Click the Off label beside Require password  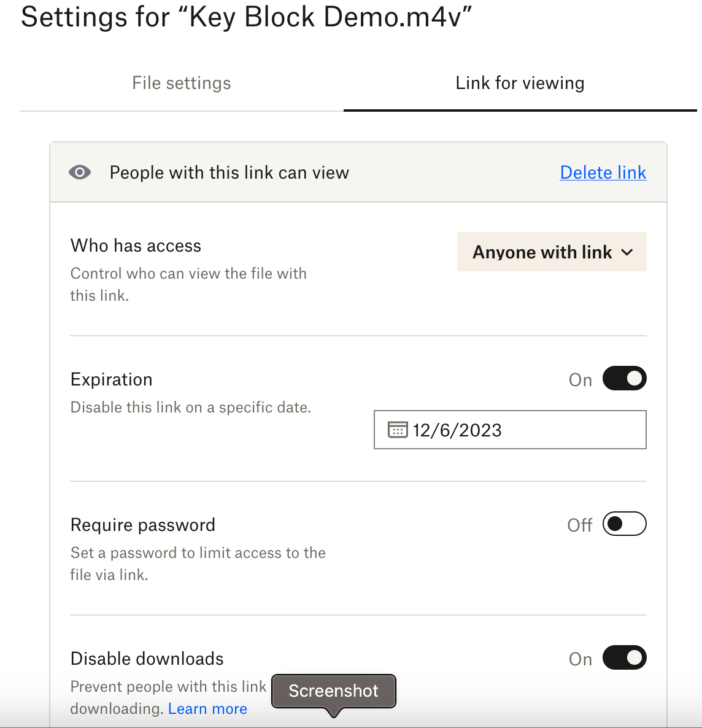pyautogui.click(x=579, y=525)
